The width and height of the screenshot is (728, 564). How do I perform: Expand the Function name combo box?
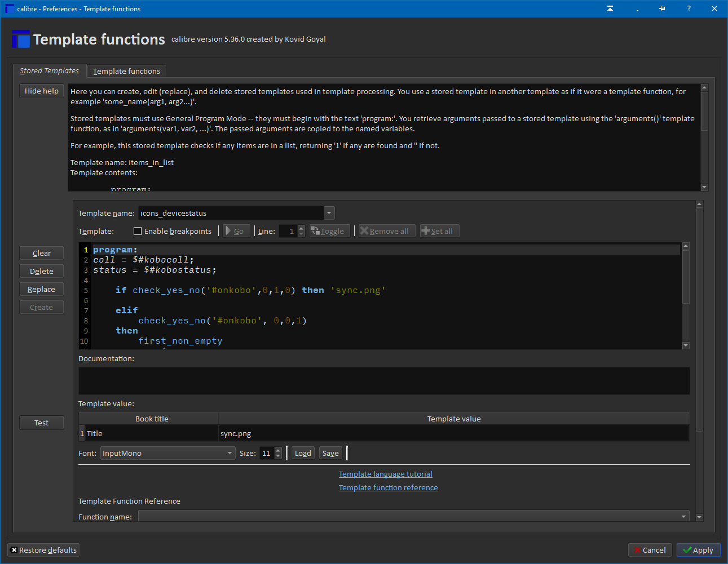[683, 516]
